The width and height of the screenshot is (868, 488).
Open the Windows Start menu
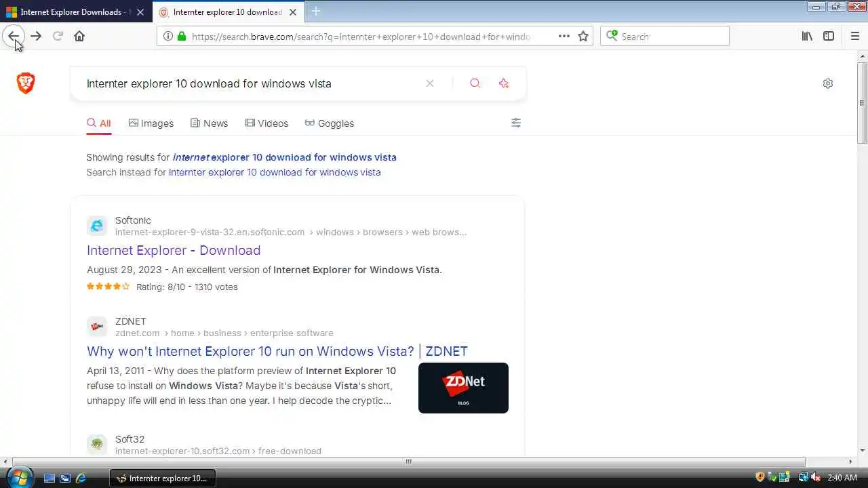coord(19,477)
